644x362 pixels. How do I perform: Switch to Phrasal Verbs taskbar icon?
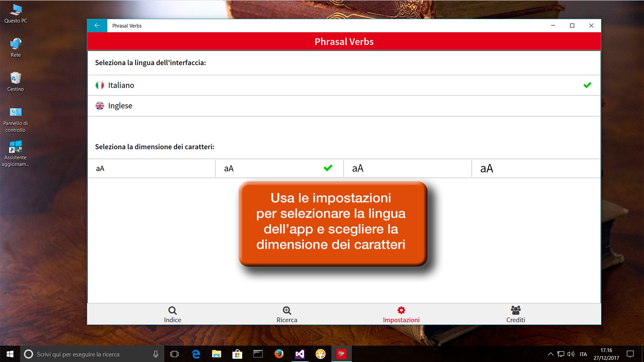tap(341, 354)
